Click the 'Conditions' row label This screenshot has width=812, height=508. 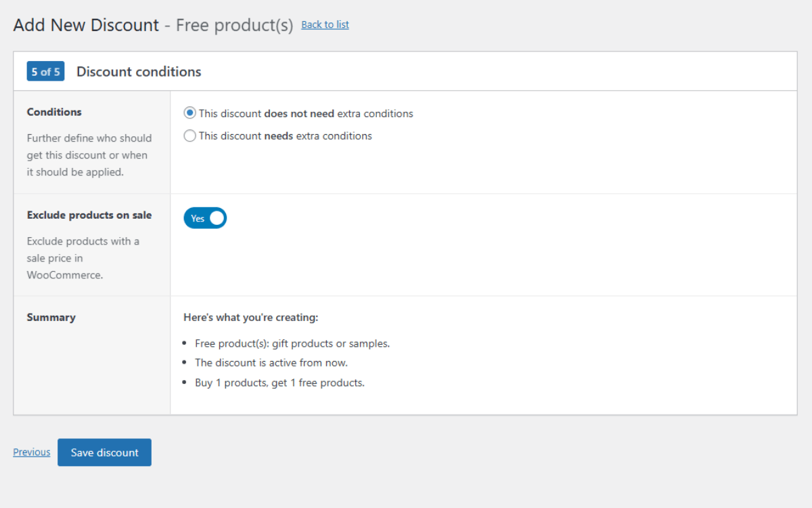(x=54, y=112)
